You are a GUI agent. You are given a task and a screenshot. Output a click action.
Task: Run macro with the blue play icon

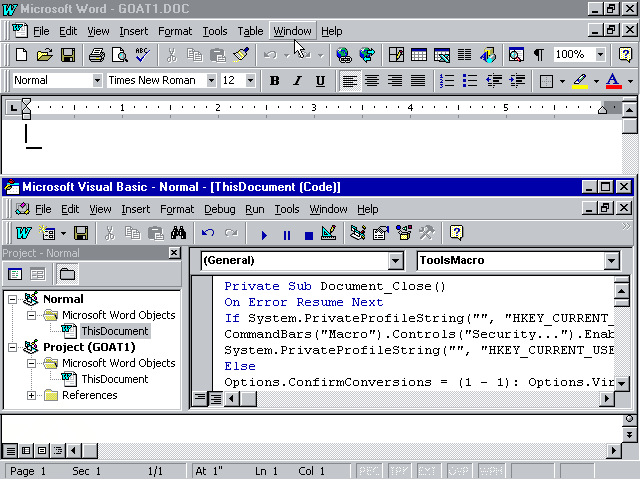click(x=264, y=235)
